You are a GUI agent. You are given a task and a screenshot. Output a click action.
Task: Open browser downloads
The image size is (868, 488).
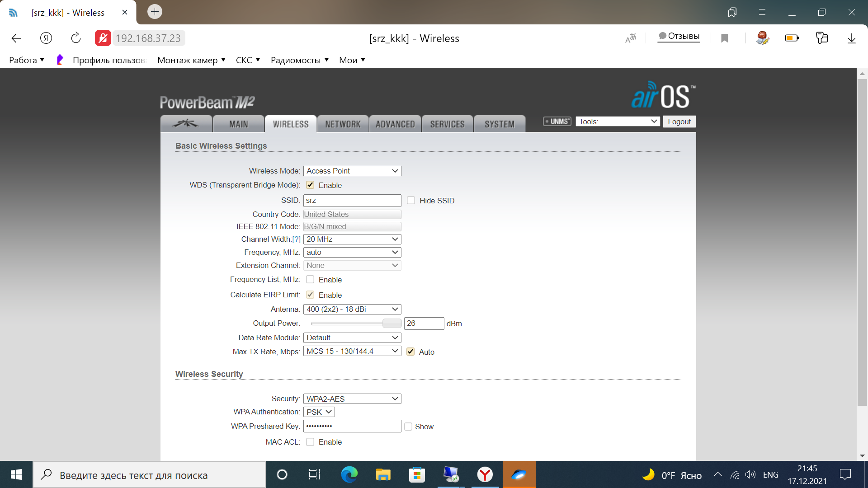tap(852, 38)
